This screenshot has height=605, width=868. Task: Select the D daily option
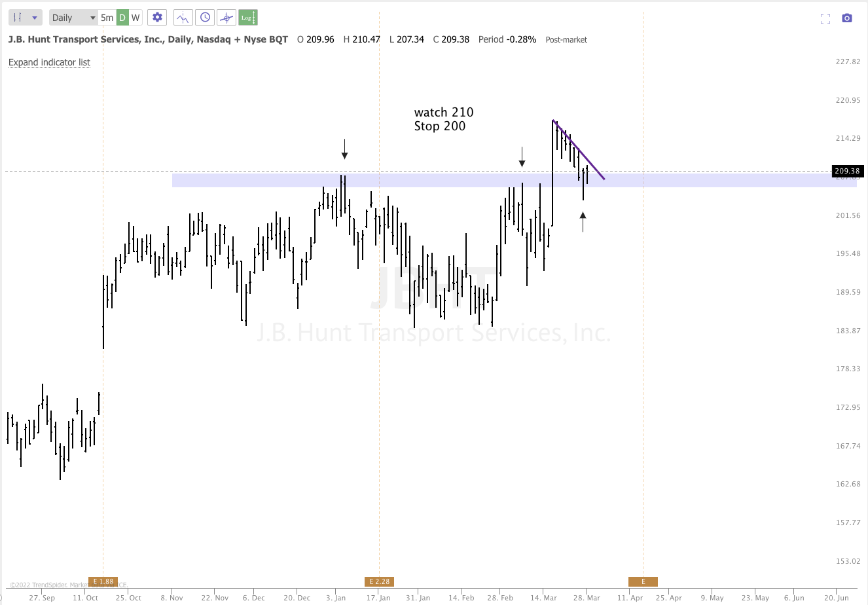point(123,17)
